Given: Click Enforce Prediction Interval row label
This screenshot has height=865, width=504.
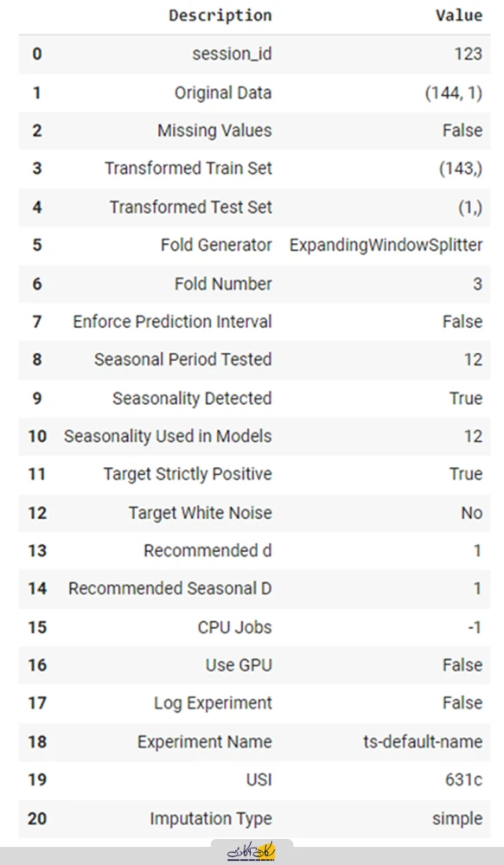Looking at the screenshot, I should pos(172,322).
